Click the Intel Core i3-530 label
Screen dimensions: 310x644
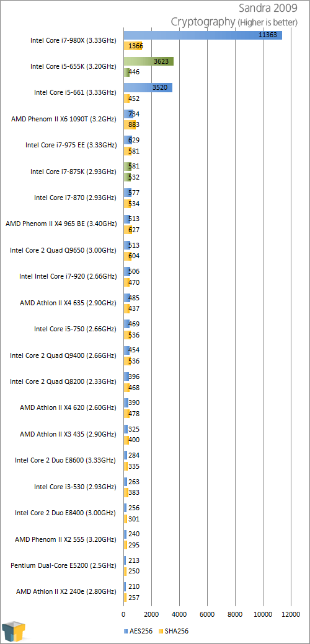[75, 487]
